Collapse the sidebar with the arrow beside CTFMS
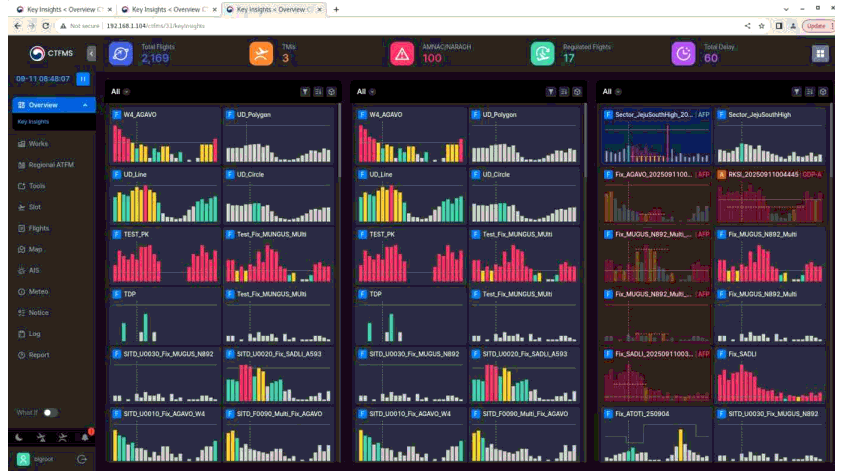This screenshot has height=471, width=848. pos(91,53)
